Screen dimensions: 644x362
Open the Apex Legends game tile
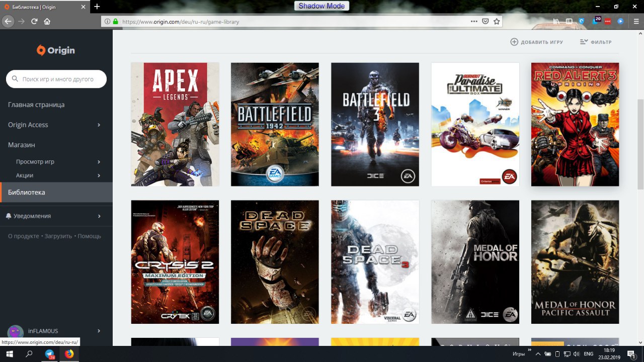(175, 124)
